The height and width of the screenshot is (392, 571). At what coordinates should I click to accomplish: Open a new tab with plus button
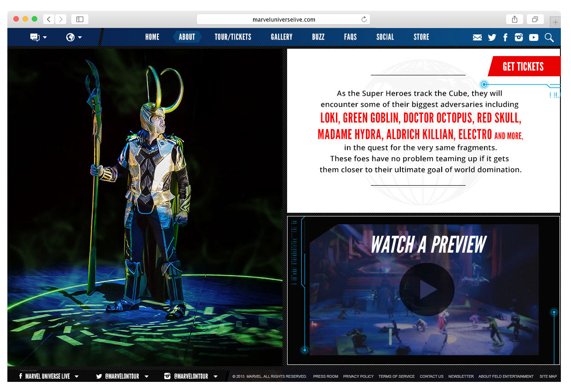(x=555, y=22)
